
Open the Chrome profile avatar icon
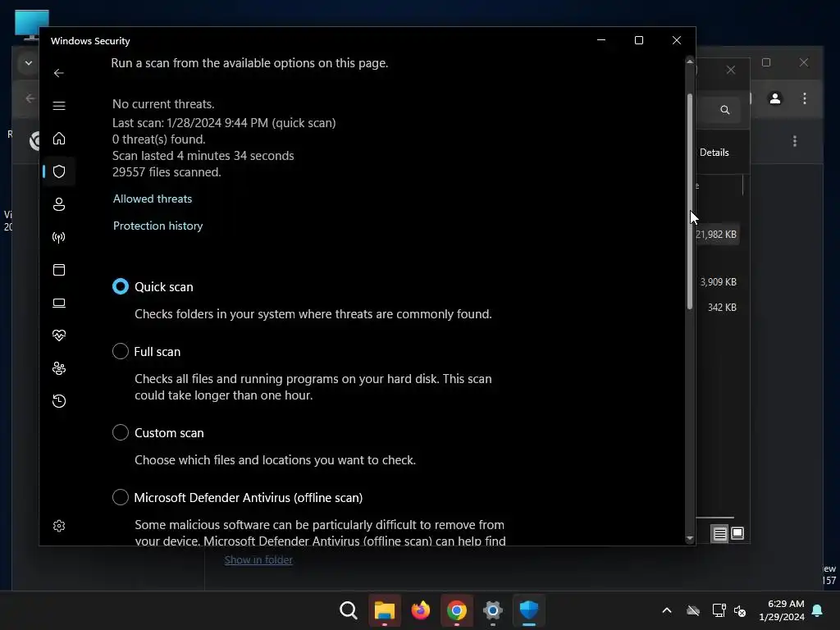coord(775,98)
